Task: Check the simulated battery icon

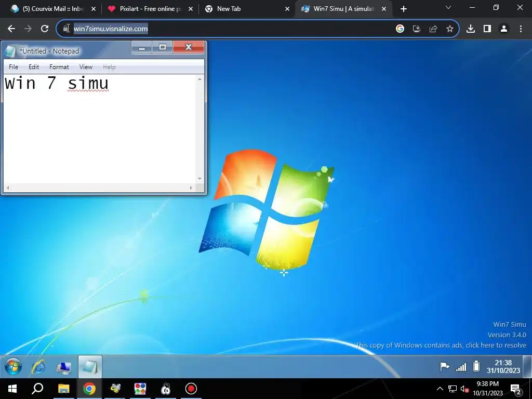Action: [x=476, y=366]
